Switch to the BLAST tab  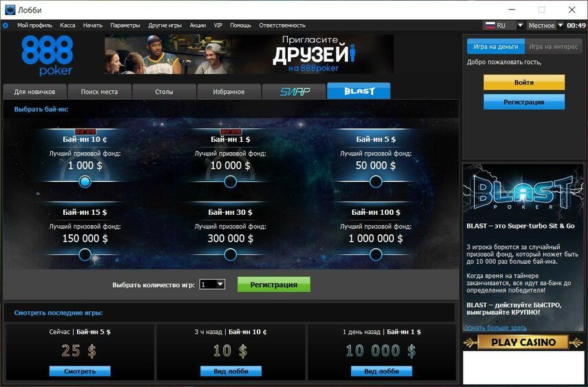[359, 91]
